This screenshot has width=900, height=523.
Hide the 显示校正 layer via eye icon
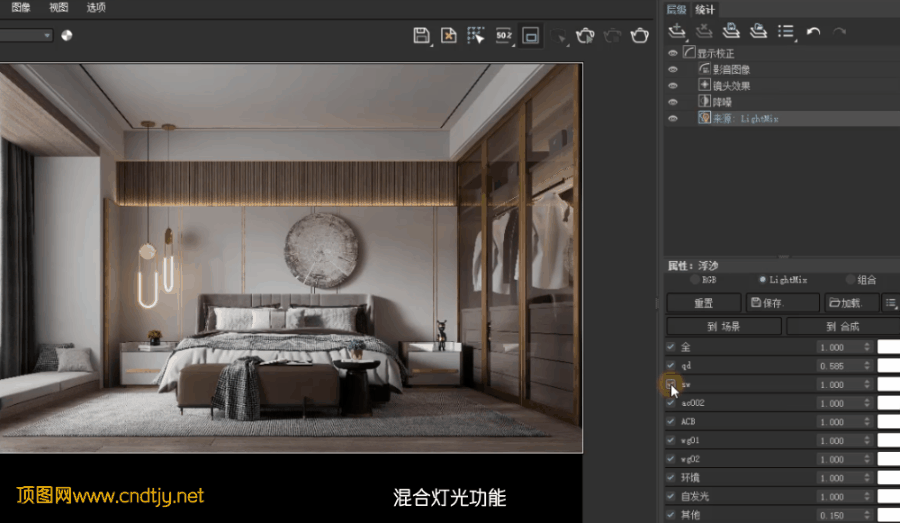(x=673, y=53)
